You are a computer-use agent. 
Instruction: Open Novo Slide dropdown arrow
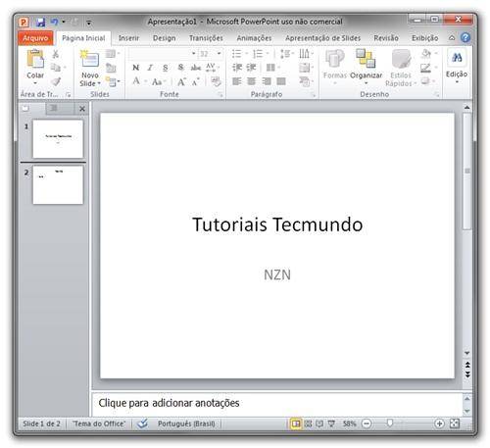pos(99,83)
